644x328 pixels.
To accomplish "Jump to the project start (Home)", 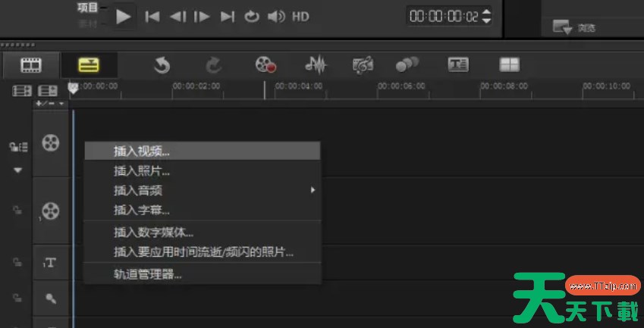I will (x=152, y=17).
